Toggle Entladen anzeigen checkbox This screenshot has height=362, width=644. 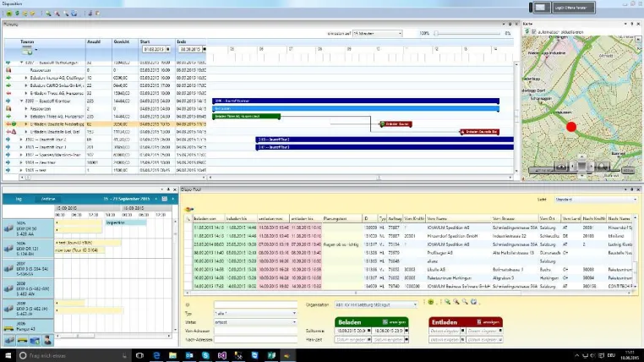click(479, 321)
